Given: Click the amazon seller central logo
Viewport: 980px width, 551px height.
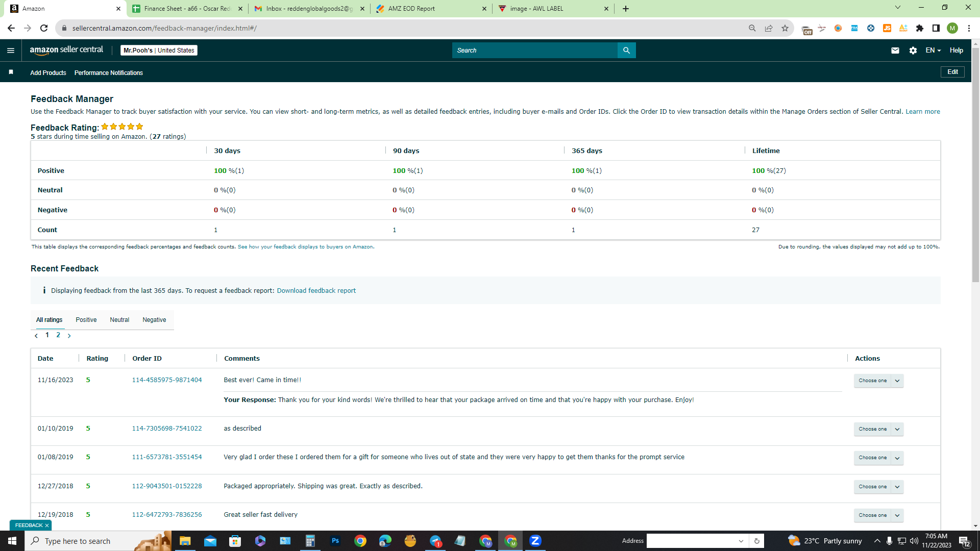Looking at the screenshot, I should coord(66,50).
